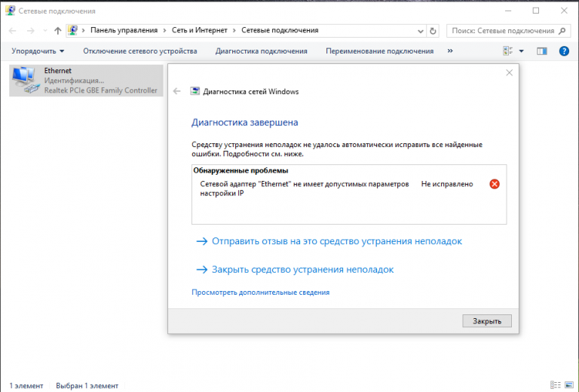
Task: Open view options dropdown arrow
Action: click(522, 51)
